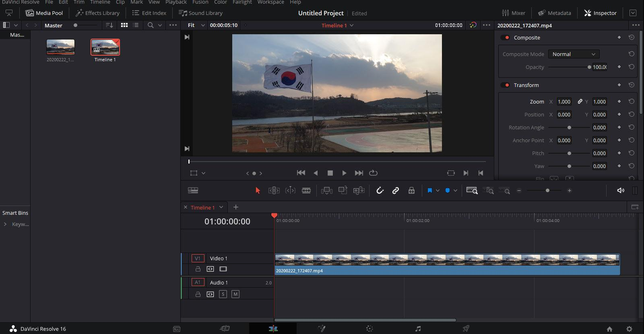Open the Sound Library panel
The image size is (644, 334).
click(200, 13)
